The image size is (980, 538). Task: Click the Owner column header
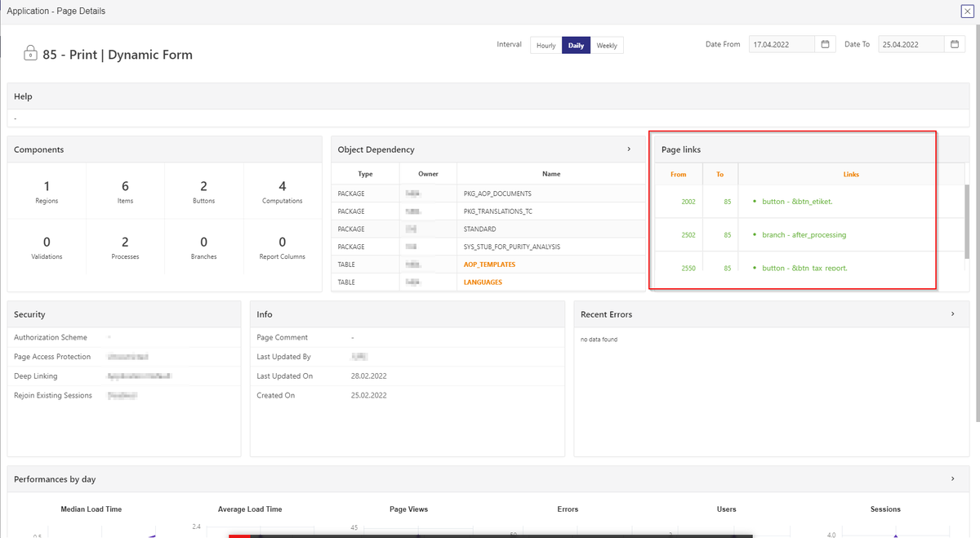point(428,174)
